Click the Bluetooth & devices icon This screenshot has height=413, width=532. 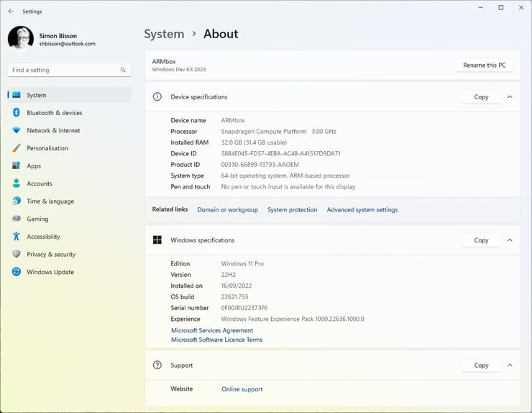click(x=16, y=113)
